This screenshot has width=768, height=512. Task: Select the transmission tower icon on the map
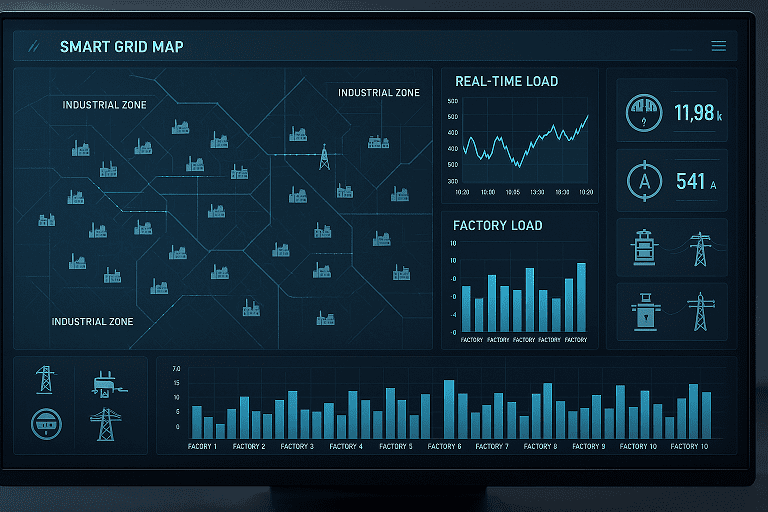(324, 157)
